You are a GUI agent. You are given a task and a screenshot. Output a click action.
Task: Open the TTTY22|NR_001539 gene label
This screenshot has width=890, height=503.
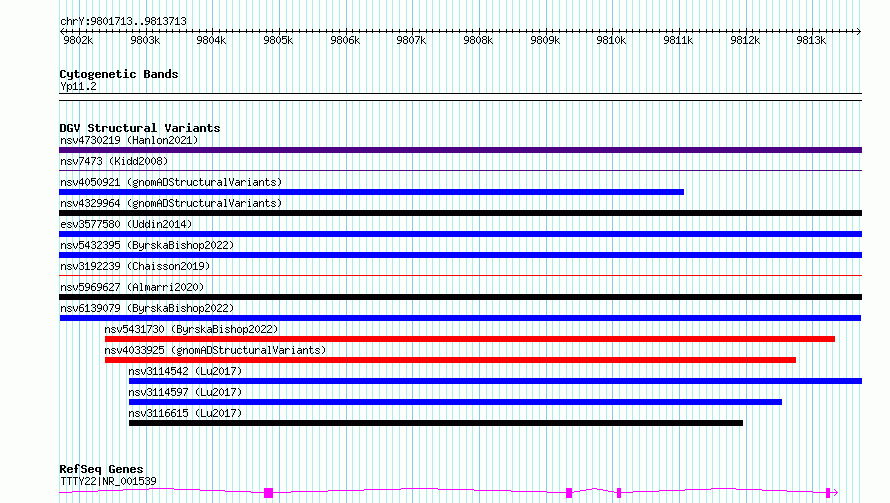point(108,481)
